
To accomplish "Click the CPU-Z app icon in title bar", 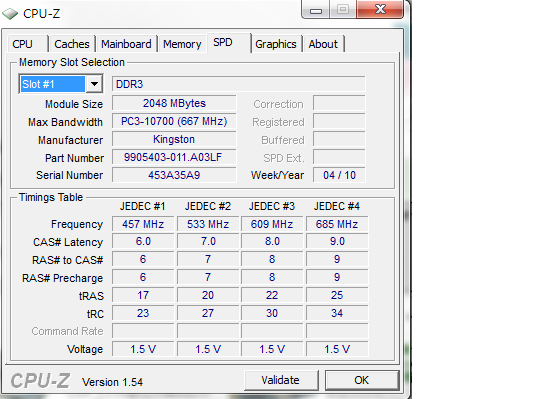I will click(10, 14).
